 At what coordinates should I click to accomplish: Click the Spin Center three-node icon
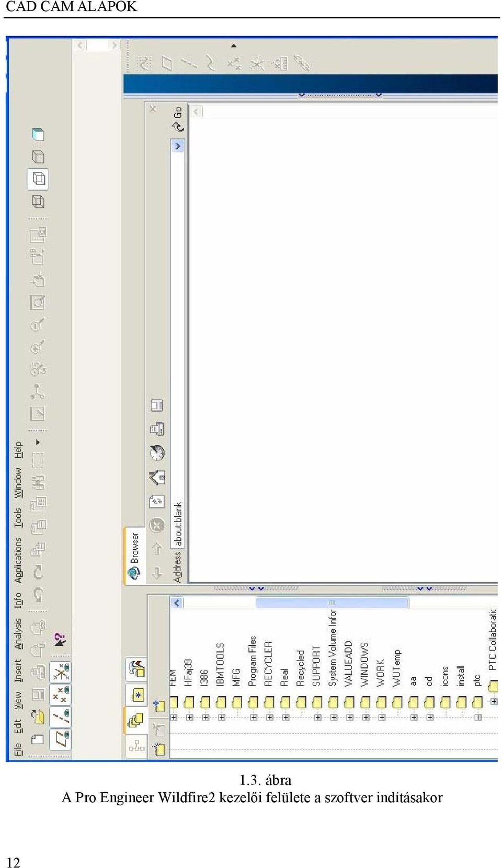tap(38, 391)
